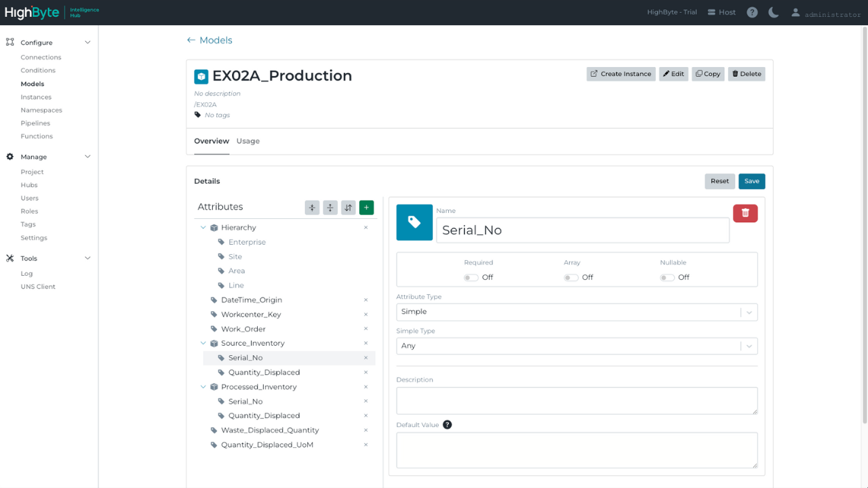Image resolution: width=868 pixels, height=488 pixels.
Task: View Default Value help via question mark icon
Action: coord(447,424)
